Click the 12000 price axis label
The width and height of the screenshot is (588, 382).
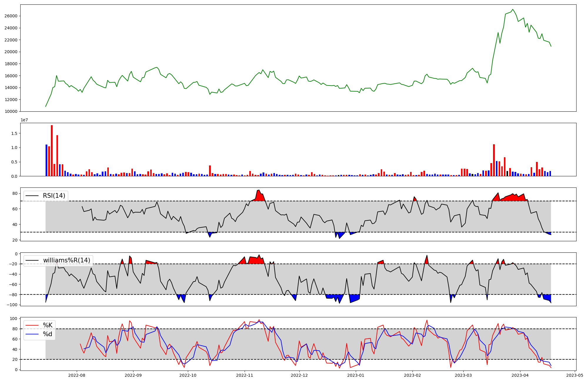[11, 100]
